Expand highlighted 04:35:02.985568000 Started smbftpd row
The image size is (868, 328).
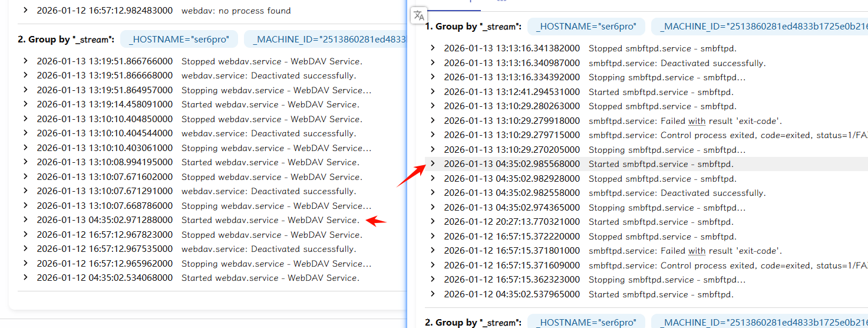(433, 164)
